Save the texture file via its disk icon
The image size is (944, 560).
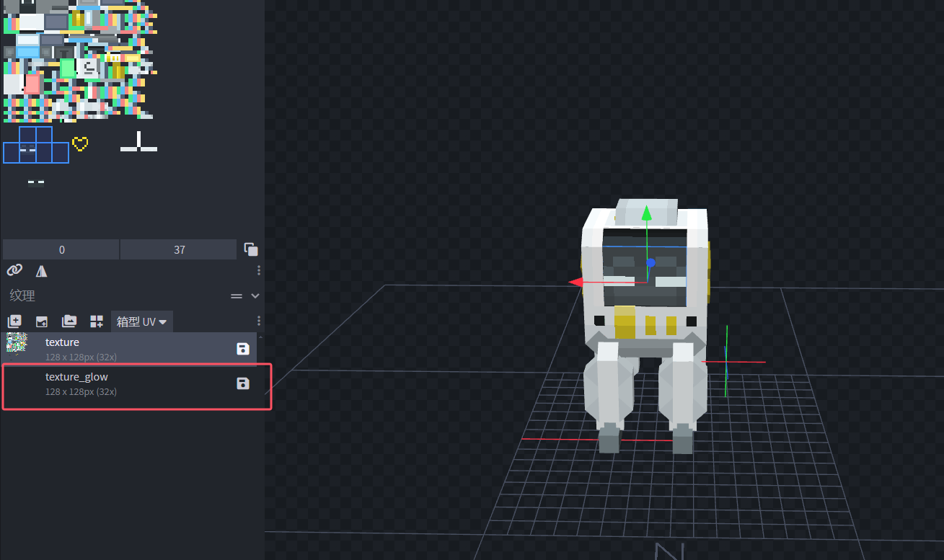pyautogui.click(x=243, y=349)
